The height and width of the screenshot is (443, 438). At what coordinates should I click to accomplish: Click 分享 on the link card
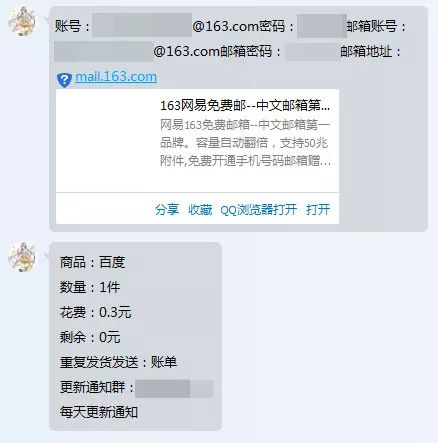click(x=167, y=210)
